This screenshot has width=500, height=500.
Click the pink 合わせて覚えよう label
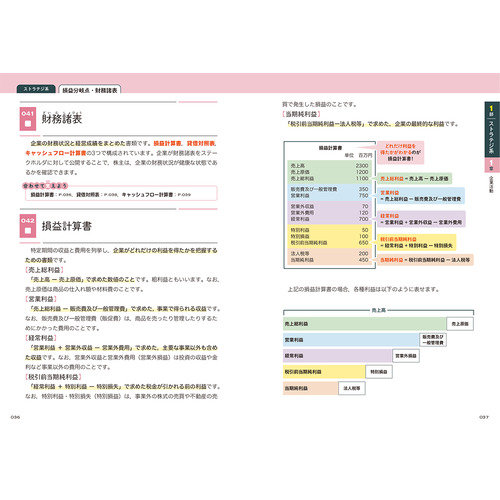(45, 186)
